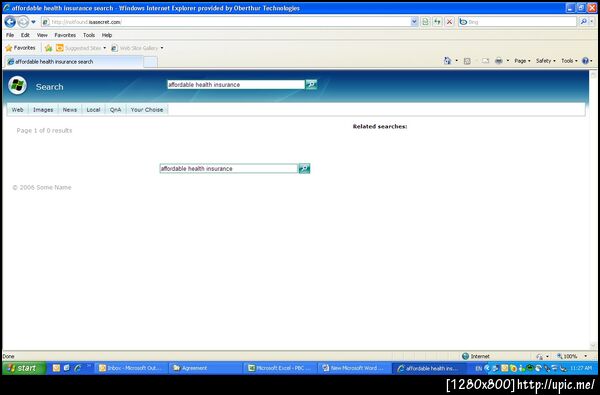Open the Safety command menu
Screen dimensions: 600x395
pos(546,61)
